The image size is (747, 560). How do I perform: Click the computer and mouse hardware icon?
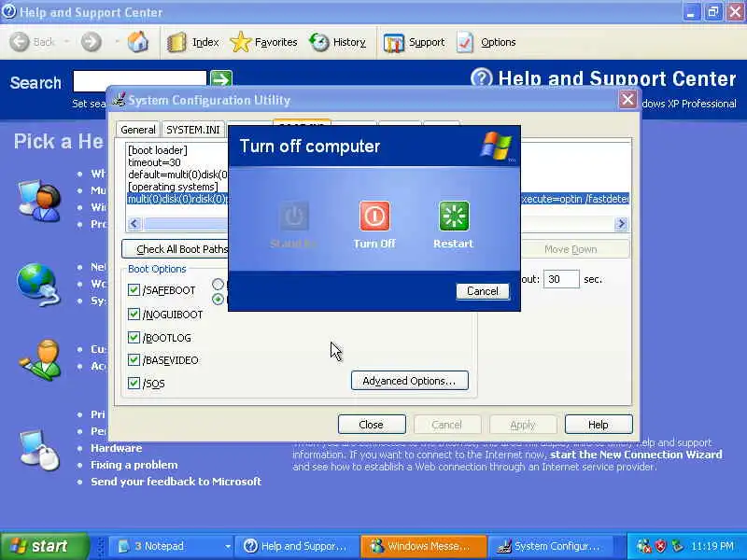(x=39, y=450)
